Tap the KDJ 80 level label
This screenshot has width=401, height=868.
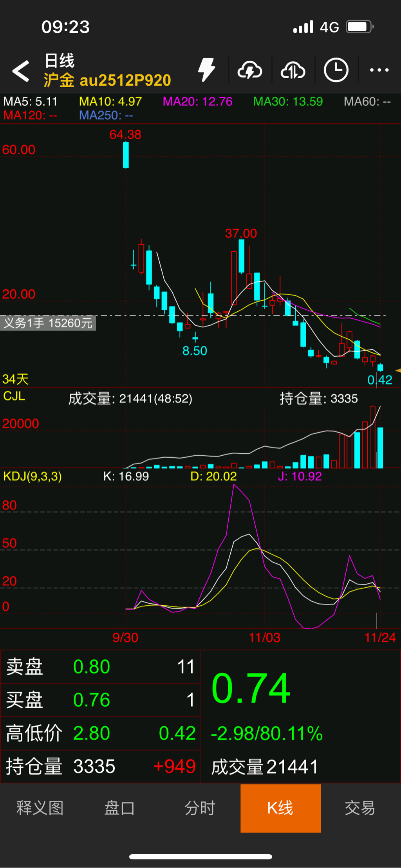pos(9,505)
